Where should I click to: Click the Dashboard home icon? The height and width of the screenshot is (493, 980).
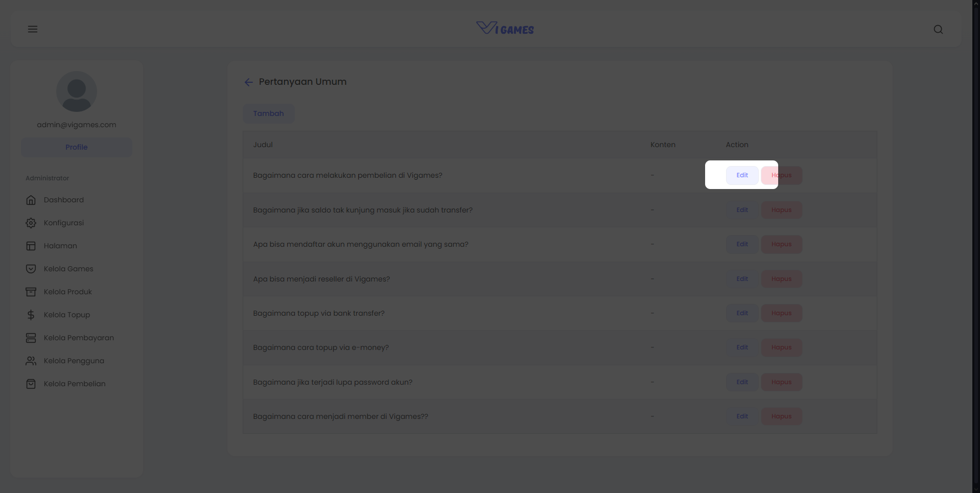point(31,200)
